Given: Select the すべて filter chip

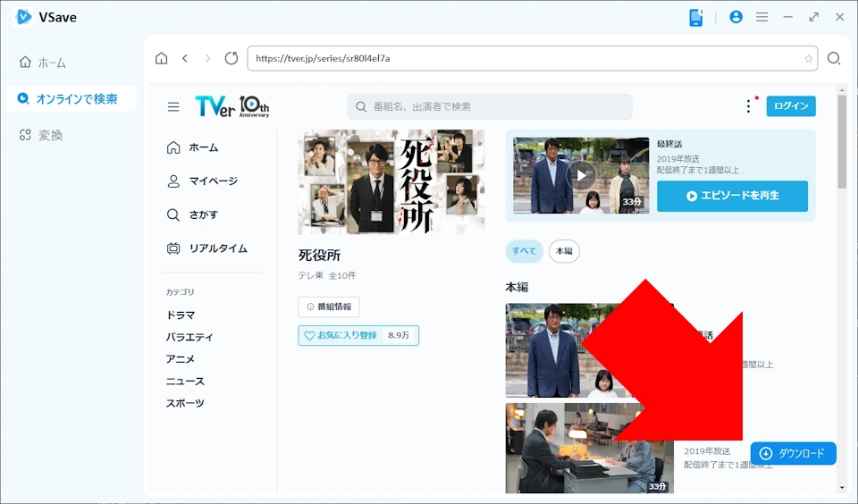Looking at the screenshot, I should [x=524, y=251].
